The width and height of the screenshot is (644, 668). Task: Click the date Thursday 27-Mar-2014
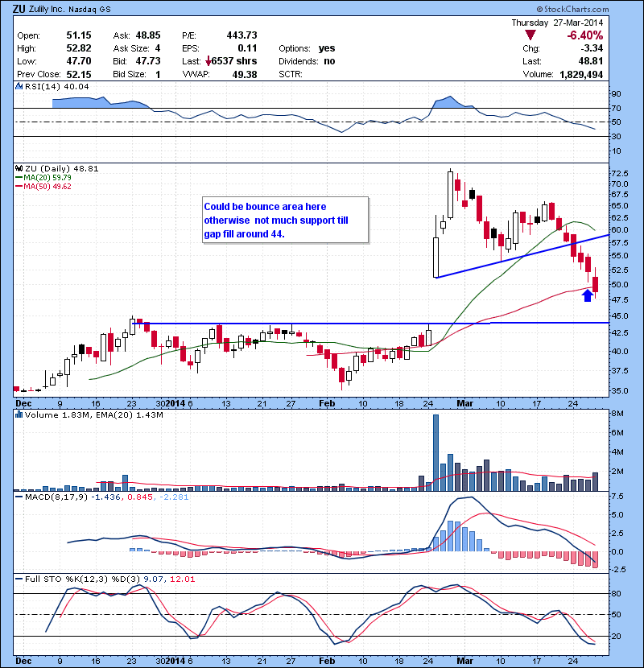click(558, 23)
